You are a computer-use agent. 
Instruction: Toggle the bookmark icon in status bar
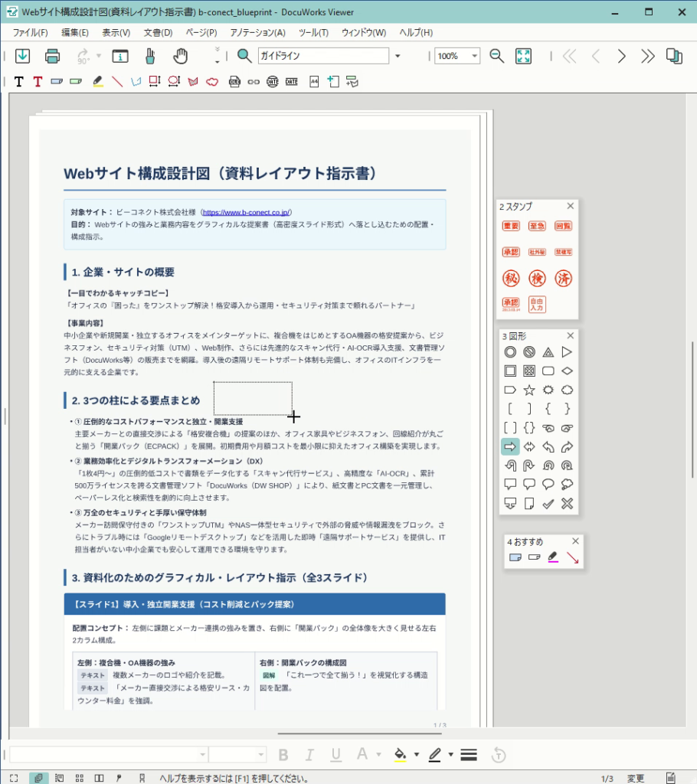coord(142,778)
